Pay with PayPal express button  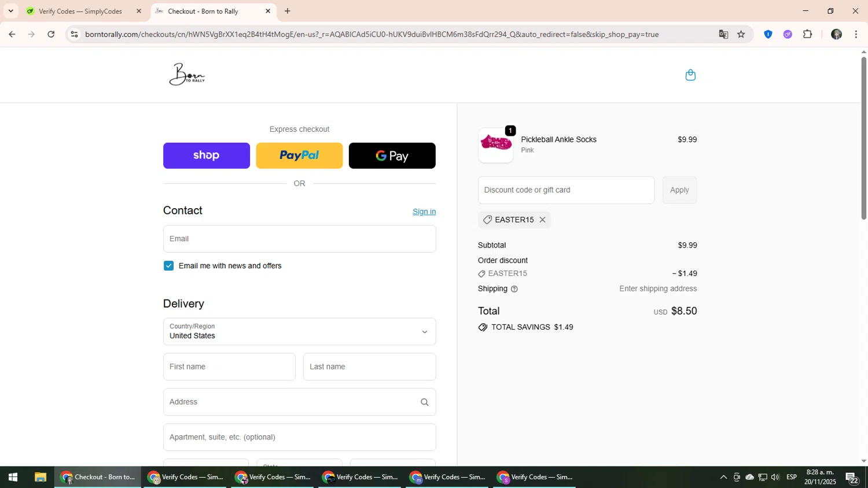click(299, 156)
